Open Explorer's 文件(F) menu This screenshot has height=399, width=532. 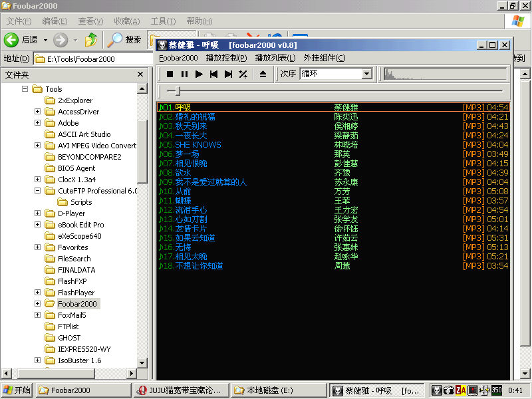19,21
